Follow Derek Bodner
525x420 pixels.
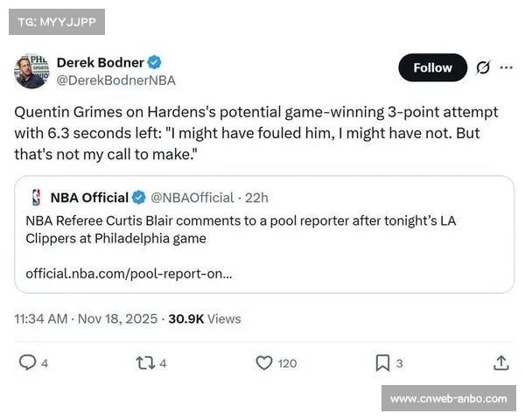tap(432, 67)
